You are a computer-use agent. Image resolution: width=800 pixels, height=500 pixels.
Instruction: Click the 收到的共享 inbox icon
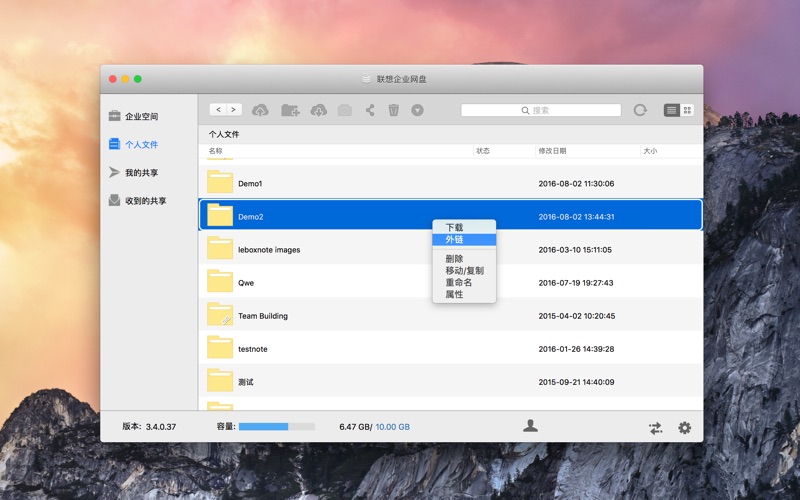[x=114, y=200]
